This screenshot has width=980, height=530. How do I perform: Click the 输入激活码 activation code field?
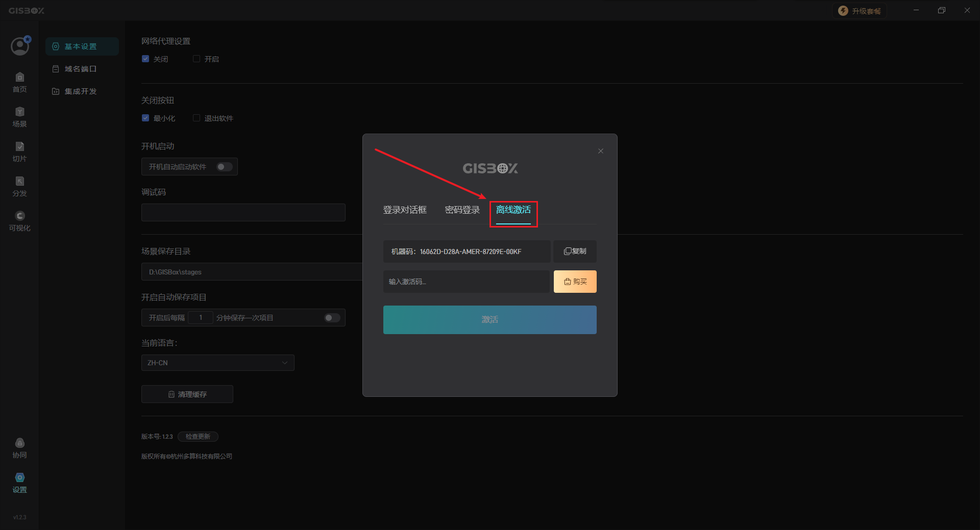[467, 282]
